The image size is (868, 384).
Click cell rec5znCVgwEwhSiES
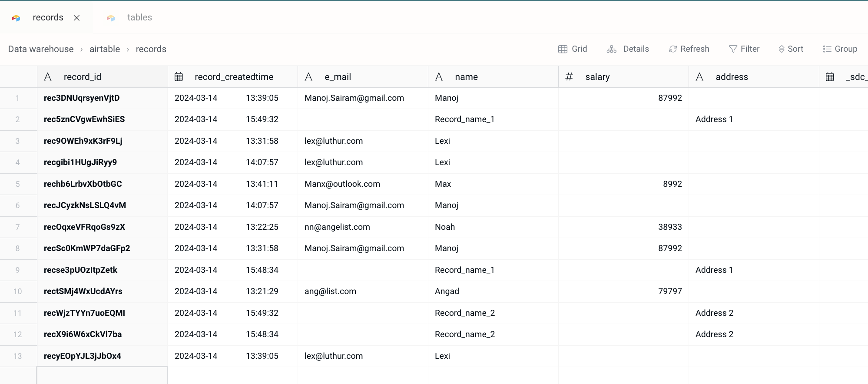click(x=103, y=119)
